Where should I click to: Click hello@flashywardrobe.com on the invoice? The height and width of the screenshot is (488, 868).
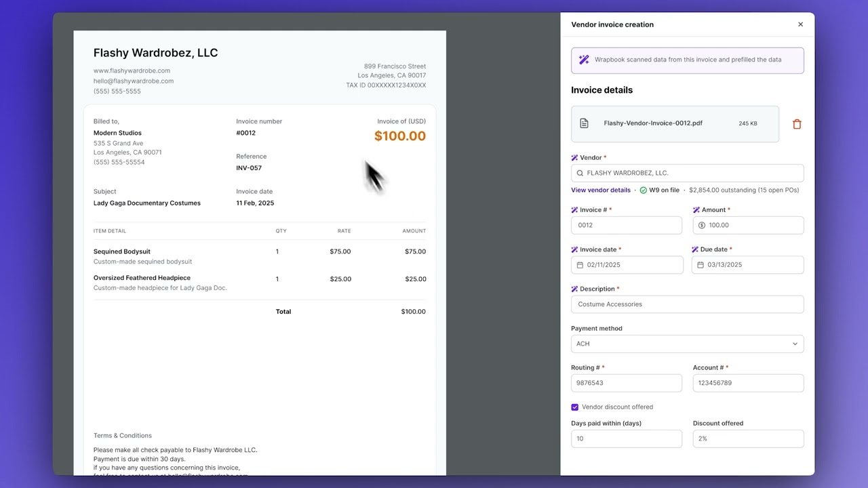click(134, 81)
